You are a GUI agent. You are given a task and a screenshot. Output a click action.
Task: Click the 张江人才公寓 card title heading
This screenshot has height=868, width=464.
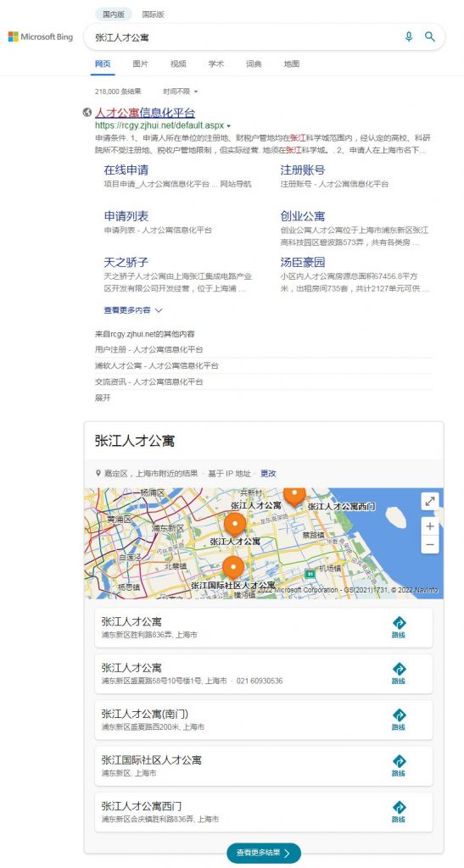coord(135,441)
